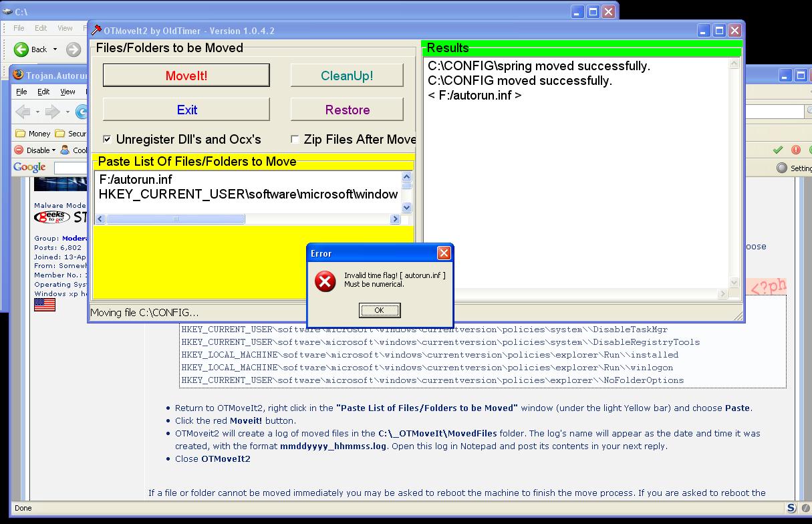Image resolution: width=812 pixels, height=524 pixels.
Task: Click the red exclamation toolbar icon in Firefox
Action: coord(795,150)
